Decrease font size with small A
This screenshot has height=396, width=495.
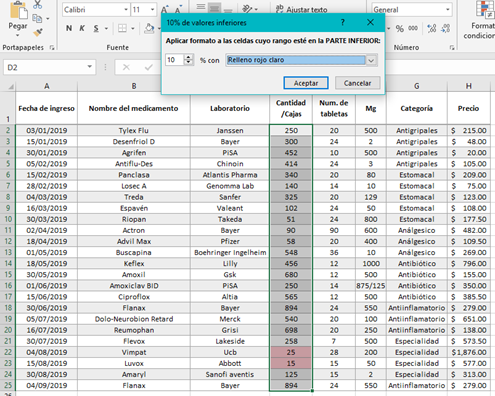pos(178,10)
